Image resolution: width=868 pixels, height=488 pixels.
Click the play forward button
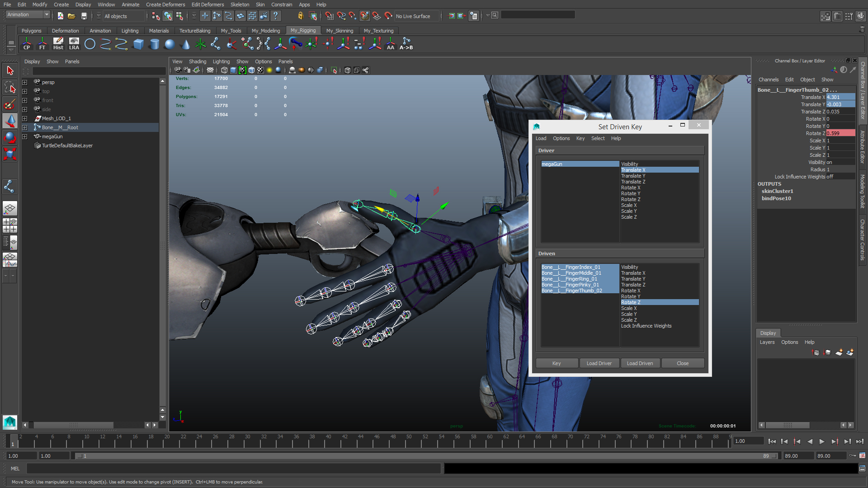(822, 441)
